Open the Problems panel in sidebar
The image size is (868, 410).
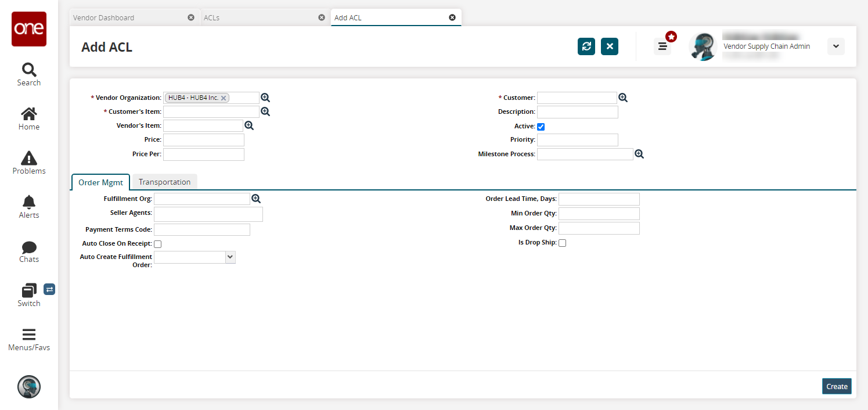tap(28, 163)
